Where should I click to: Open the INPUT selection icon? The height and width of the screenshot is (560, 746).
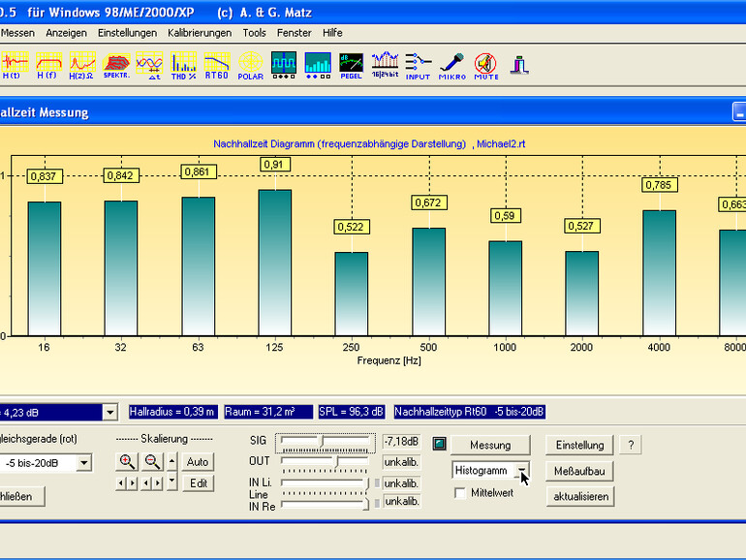coord(418,65)
